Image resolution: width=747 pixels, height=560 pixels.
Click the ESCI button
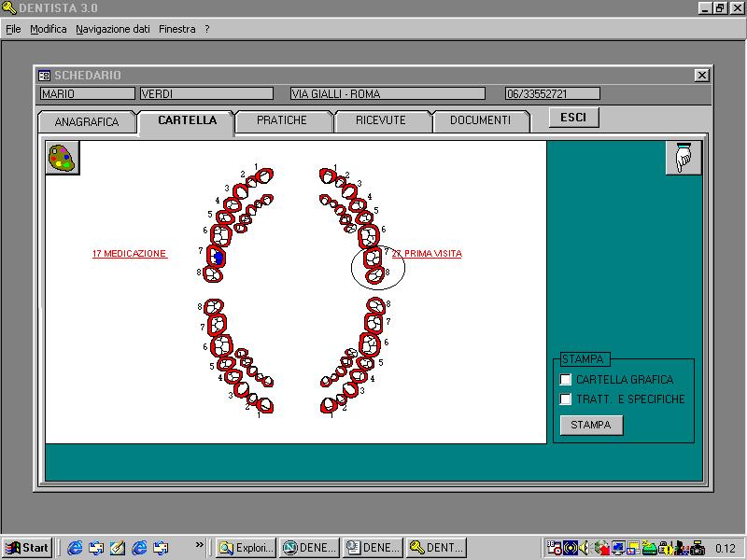point(573,118)
